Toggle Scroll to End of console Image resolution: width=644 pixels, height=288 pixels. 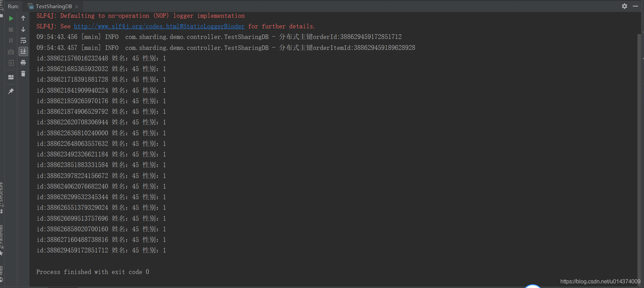pos(23,52)
